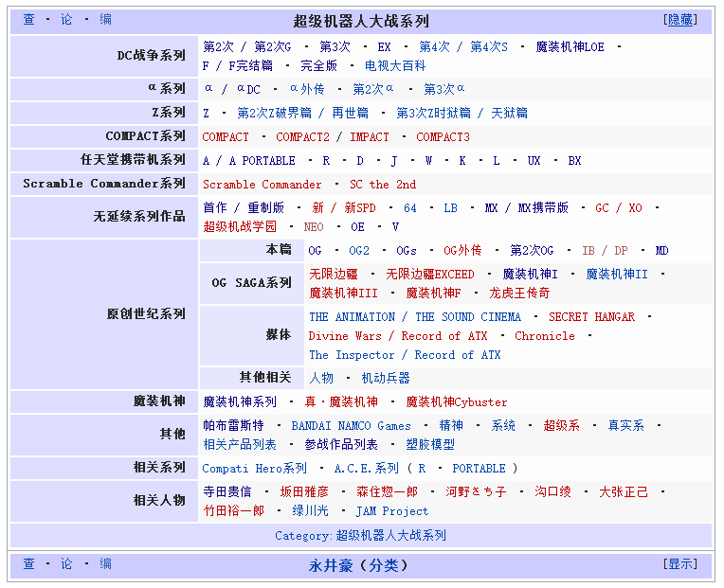Open The Inspector link
This screenshot has width=724, height=588.
[352, 355]
